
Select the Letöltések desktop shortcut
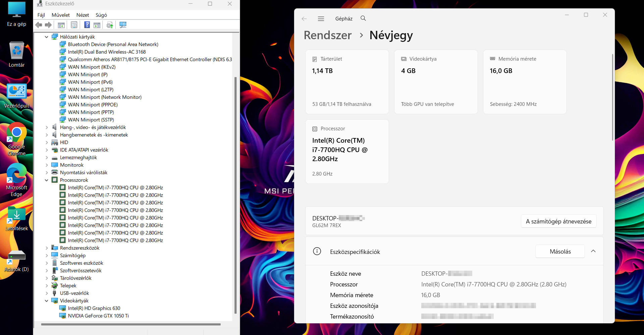coord(16,219)
